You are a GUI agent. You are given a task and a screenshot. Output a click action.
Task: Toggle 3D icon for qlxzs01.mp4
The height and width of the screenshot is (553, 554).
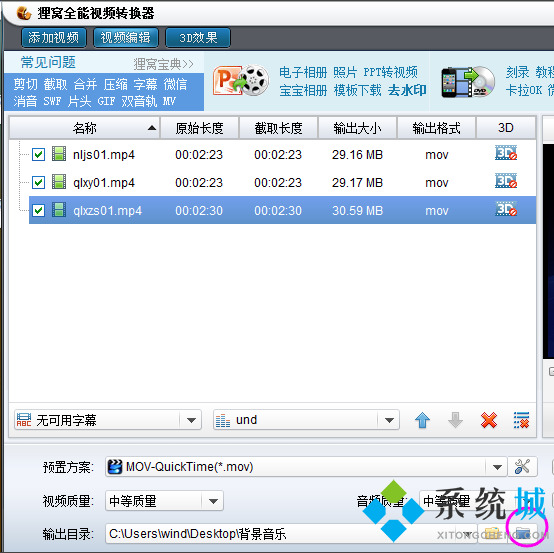point(506,208)
